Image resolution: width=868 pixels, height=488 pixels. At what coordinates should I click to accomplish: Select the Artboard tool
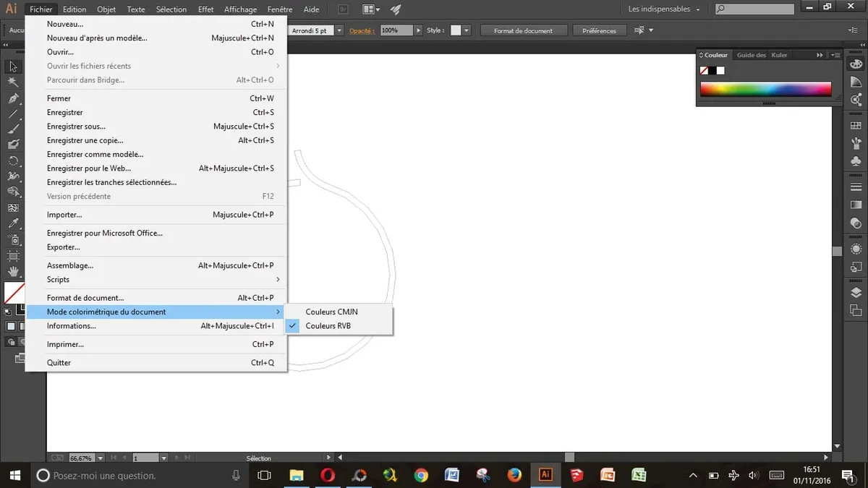pyautogui.click(x=13, y=255)
